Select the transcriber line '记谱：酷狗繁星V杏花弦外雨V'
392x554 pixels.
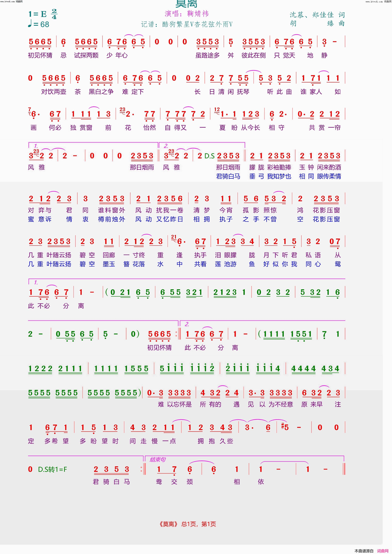tap(187, 24)
